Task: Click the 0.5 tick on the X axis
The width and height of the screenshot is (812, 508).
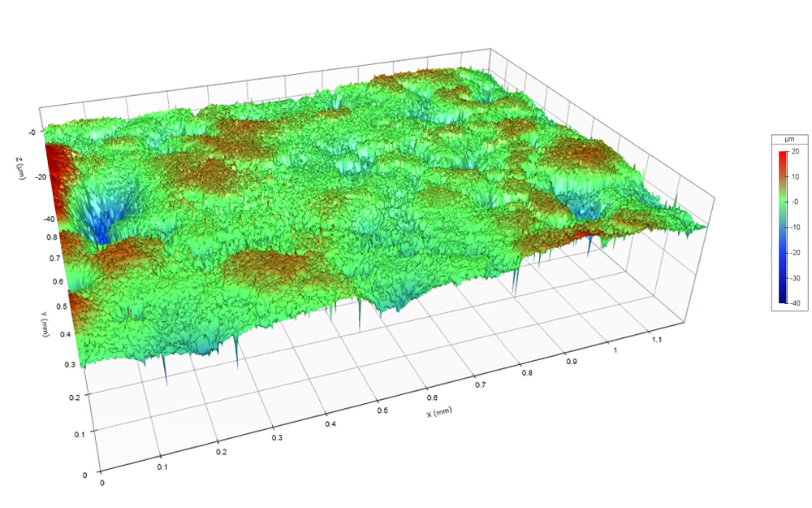Action: [382, 410]
